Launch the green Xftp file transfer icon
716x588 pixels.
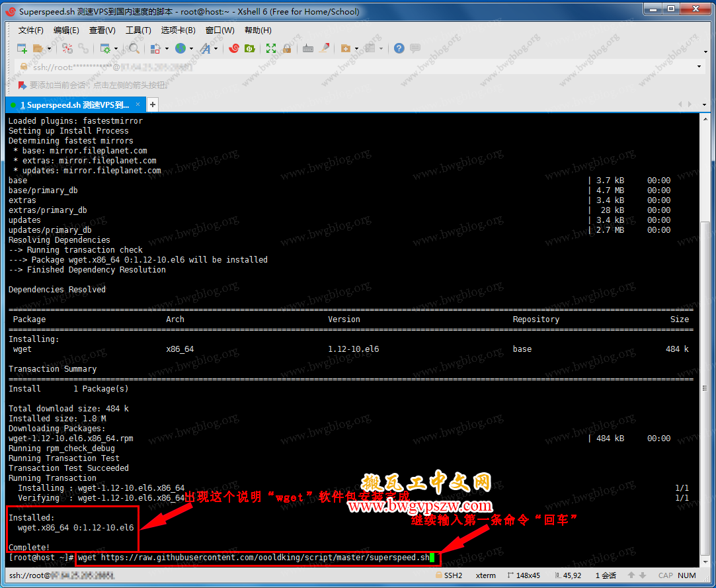250,48
